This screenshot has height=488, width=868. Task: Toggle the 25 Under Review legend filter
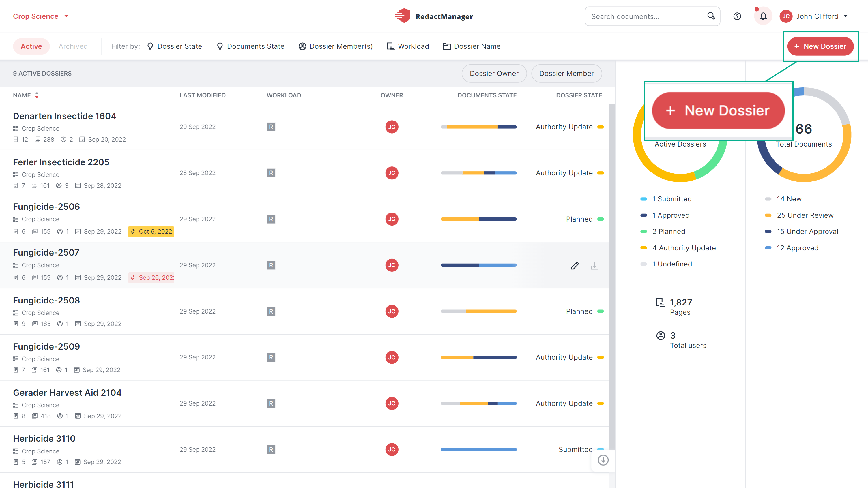click(799, 215)
